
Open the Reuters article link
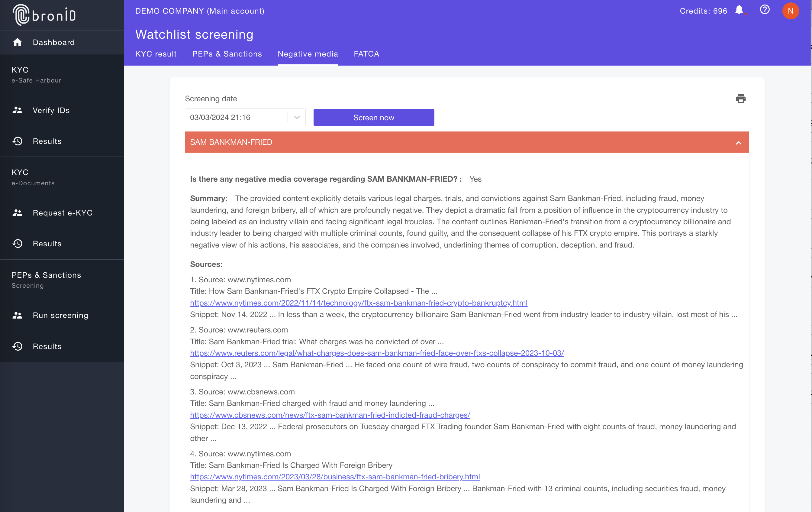pos(377,353)
